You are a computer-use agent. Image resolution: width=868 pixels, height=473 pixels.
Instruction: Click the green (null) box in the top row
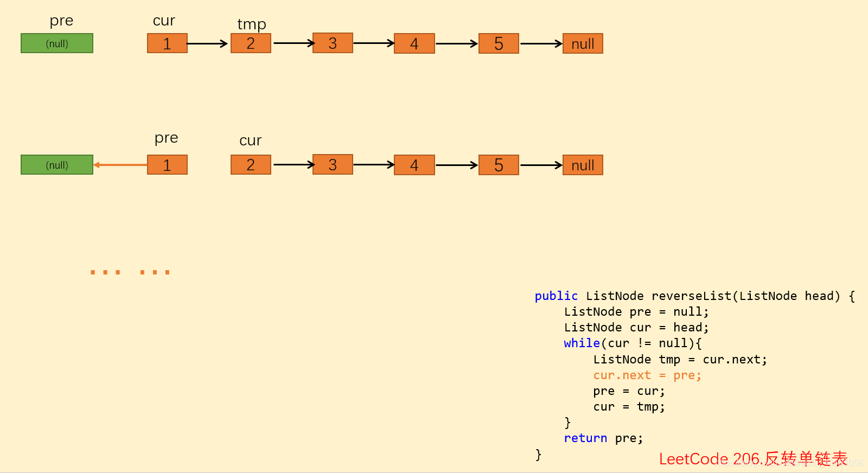[57, 43]
